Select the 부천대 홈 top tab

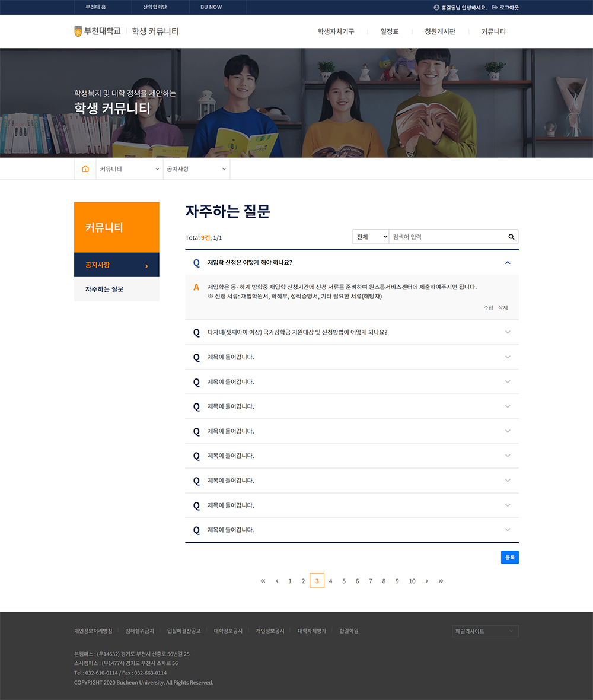(96, 7)
